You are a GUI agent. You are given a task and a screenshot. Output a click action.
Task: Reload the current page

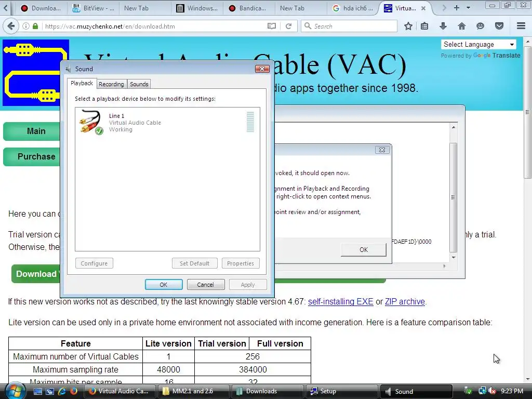[289, 26]
